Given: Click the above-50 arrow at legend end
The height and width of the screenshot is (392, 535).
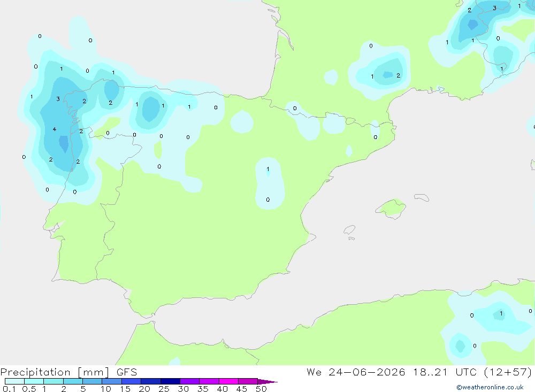Looking at the screenshot, I should (x=267, y=382).
